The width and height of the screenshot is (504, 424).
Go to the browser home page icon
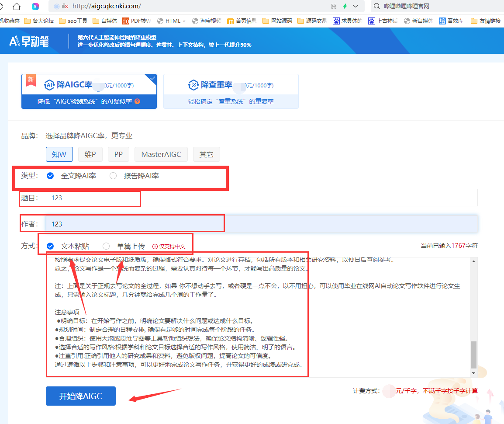[x=17, y=6]
